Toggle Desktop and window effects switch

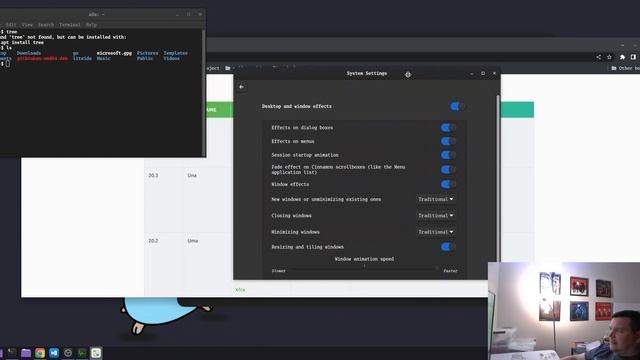(457, 107)
